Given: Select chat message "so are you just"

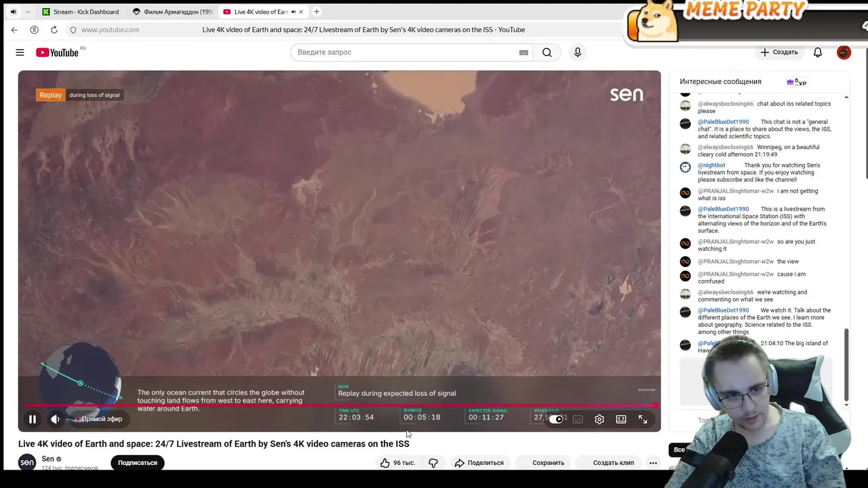Looking at the screenshot, I should click(x=757, y=245).
